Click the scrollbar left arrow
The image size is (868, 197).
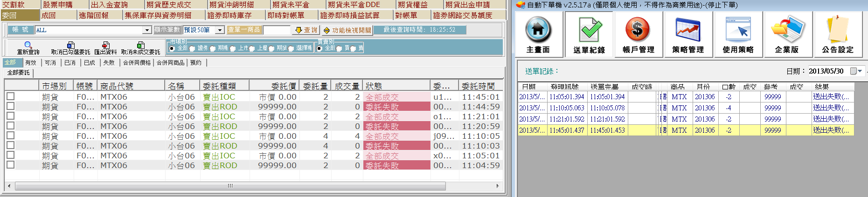coord(9,186)
